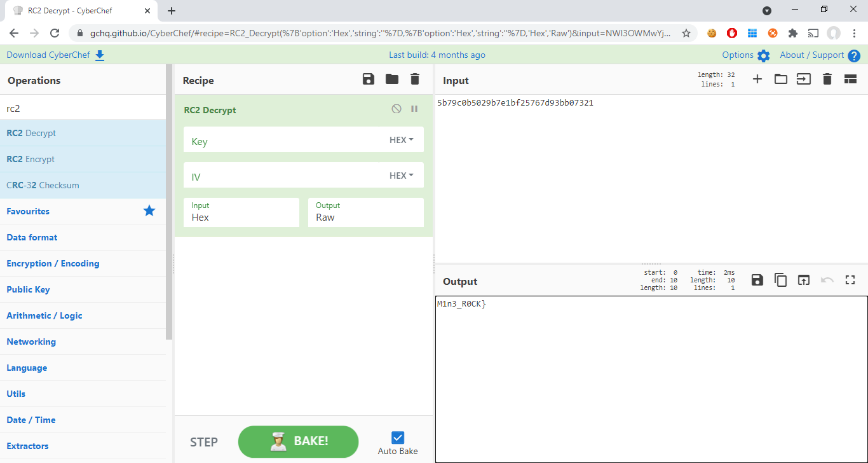Expand the Arithmetic / Logic category
The image size is (868, 463).
pyautogui.click(x=83, y=315)
